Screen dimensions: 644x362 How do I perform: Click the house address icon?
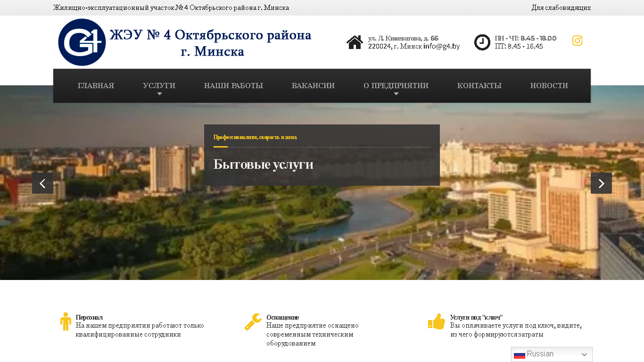[x=355, y=42]
